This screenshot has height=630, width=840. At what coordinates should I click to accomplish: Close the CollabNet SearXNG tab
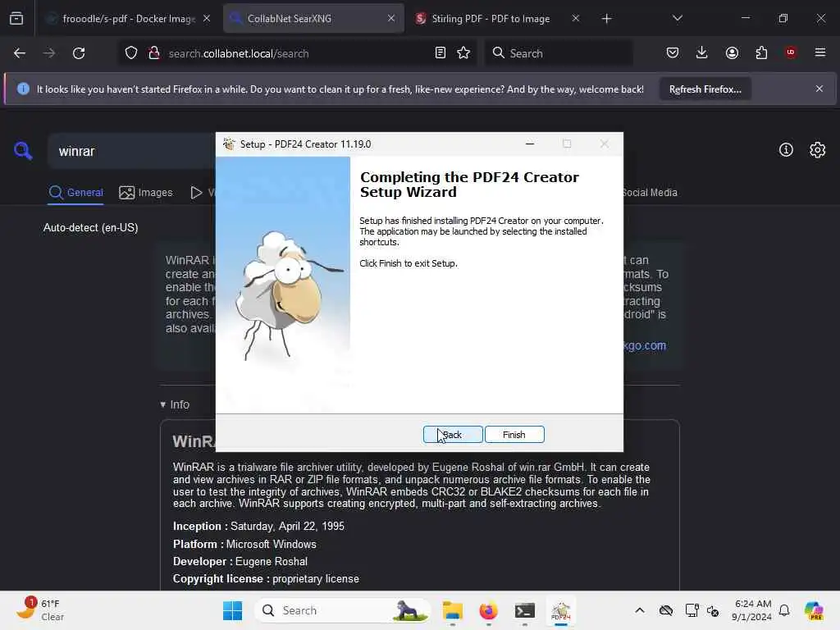point(391,19)
